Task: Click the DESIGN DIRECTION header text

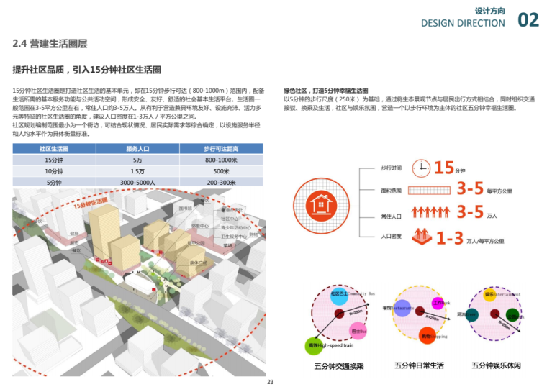Action: tap(463, 23)
